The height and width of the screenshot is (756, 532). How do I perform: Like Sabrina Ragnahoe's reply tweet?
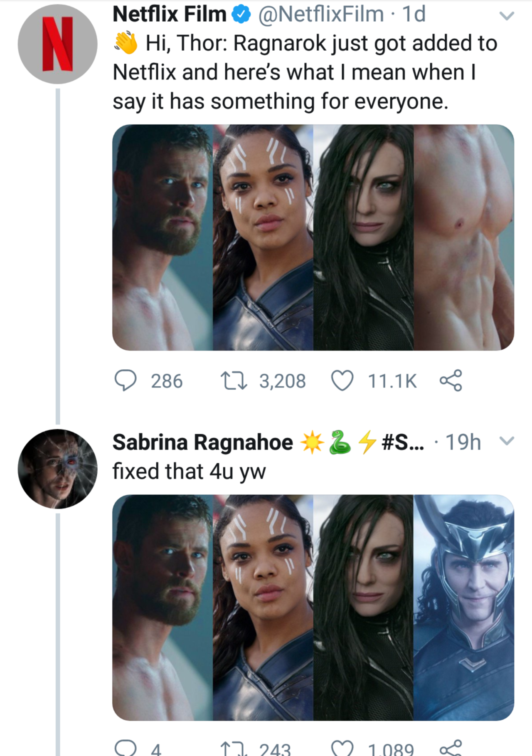pyautogui.click(x=342, y=749)
